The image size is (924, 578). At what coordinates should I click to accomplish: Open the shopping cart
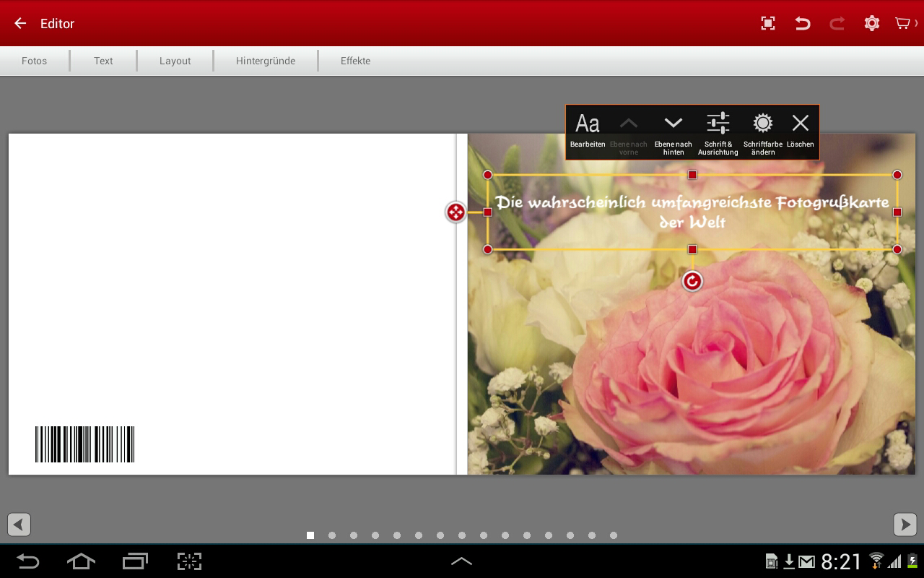coord(903,24)
